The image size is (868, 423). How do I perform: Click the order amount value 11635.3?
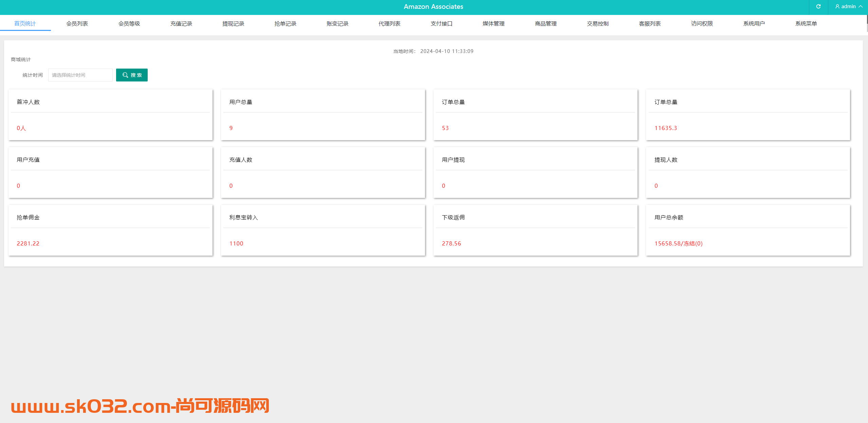666,128
